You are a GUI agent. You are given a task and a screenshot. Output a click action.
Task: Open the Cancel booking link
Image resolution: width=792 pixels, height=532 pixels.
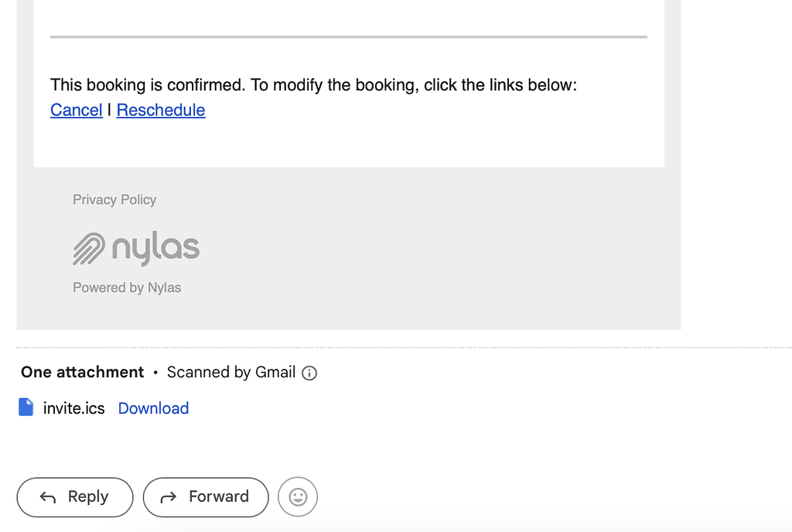76,110
